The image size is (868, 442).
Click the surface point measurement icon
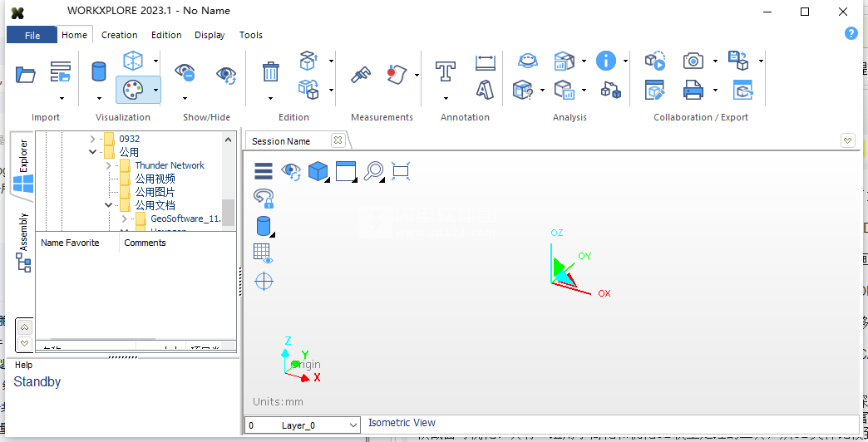coord(397,74)
